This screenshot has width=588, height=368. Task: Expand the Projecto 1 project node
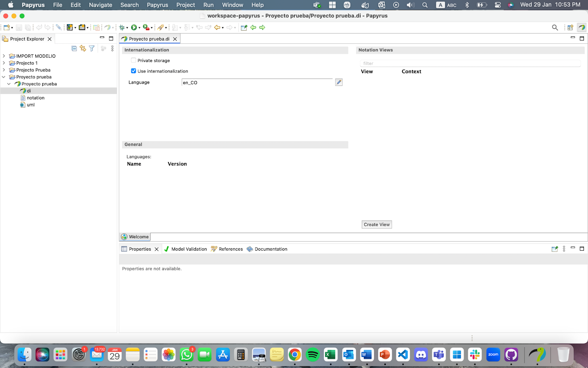click(x=4, y=63)
